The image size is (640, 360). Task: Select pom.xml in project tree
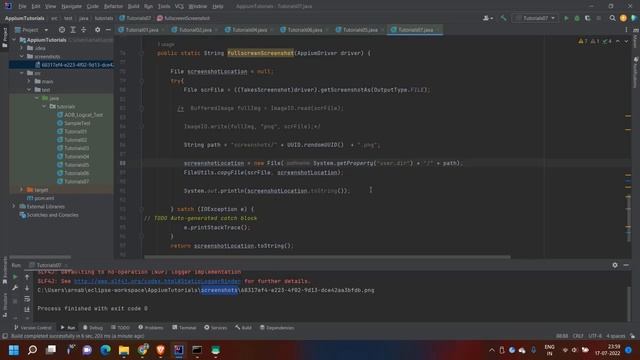pos(41,198)
